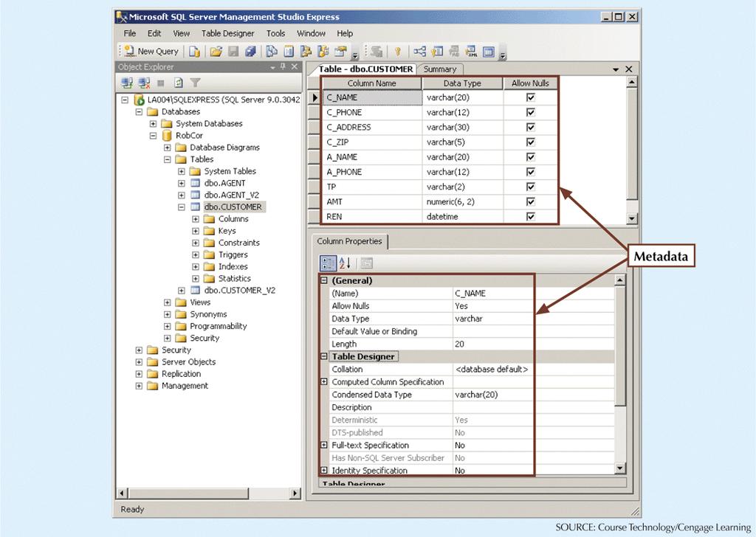Click the Alphabetical sort icon in Column Properties
756x537 pixels.
click(x=345, y=263)
